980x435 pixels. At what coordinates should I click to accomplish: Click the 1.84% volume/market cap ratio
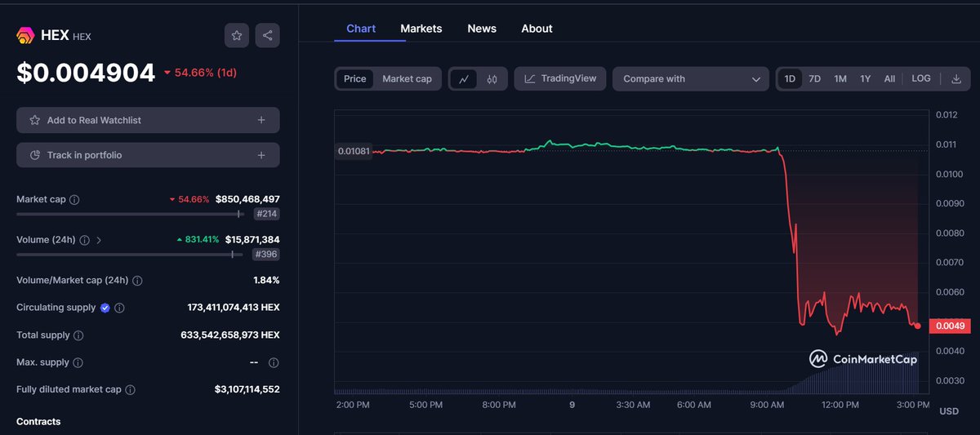(x=266, y=281)
